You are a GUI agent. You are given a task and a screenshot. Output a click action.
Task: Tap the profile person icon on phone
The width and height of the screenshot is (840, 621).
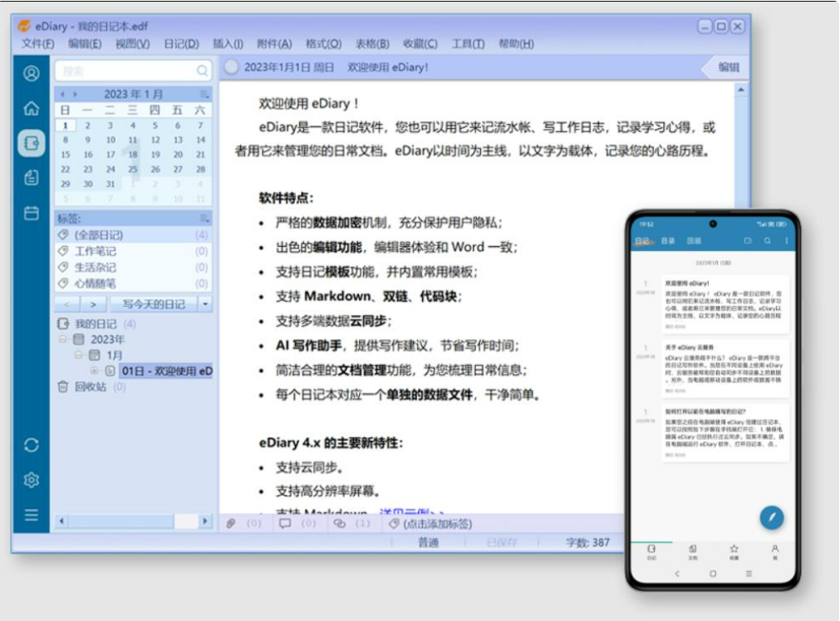774,551
